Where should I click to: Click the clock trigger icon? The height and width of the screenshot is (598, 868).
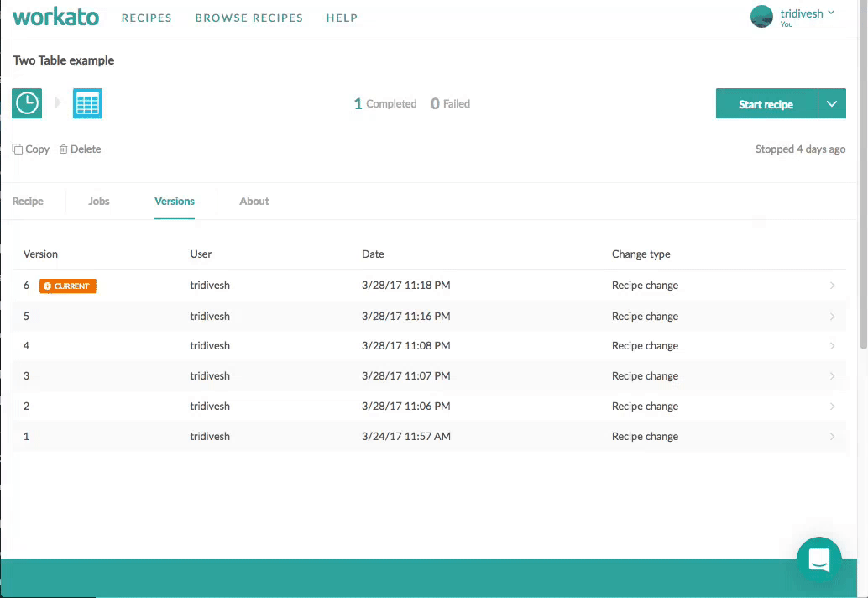27,103
